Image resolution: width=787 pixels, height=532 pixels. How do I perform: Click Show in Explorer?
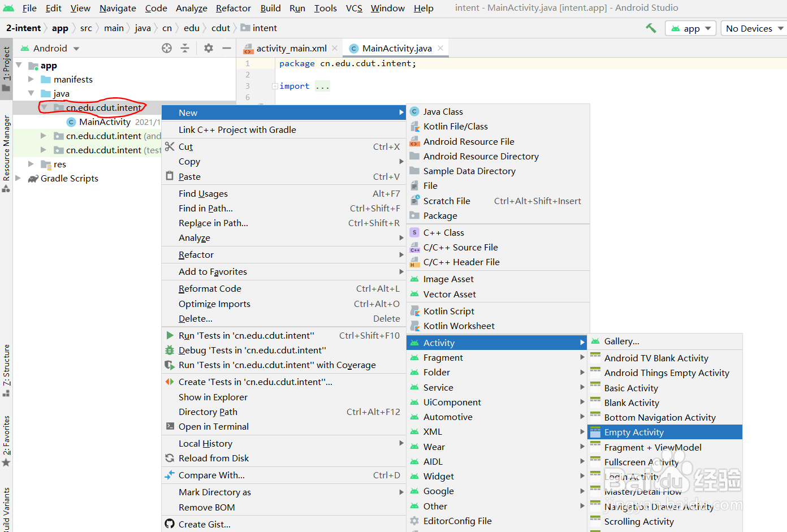(x=284, y=397)
